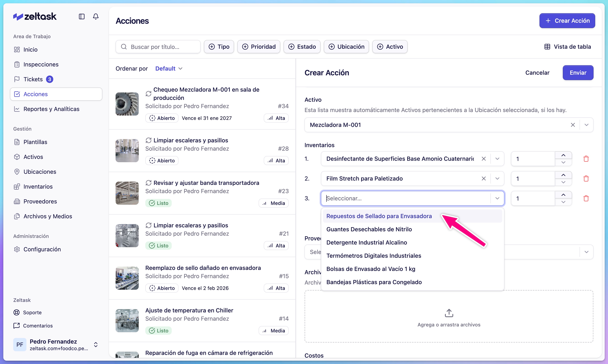Add an Activo filter
The image size is (608, 364).
(x=390, y=47)
